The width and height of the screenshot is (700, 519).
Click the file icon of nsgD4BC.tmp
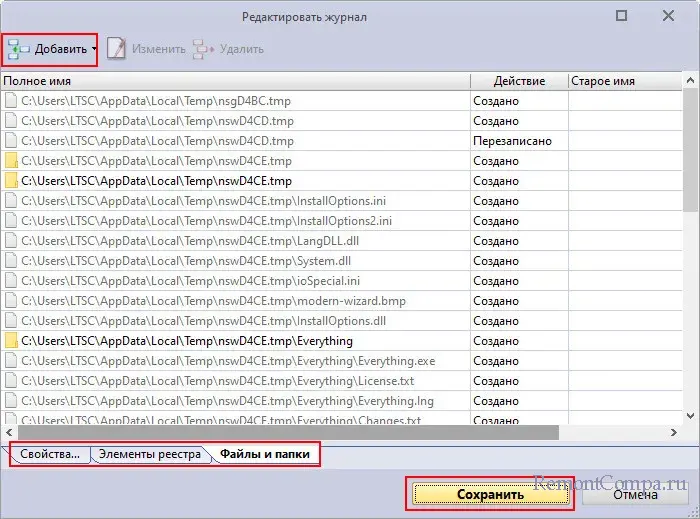coord(11,100)
